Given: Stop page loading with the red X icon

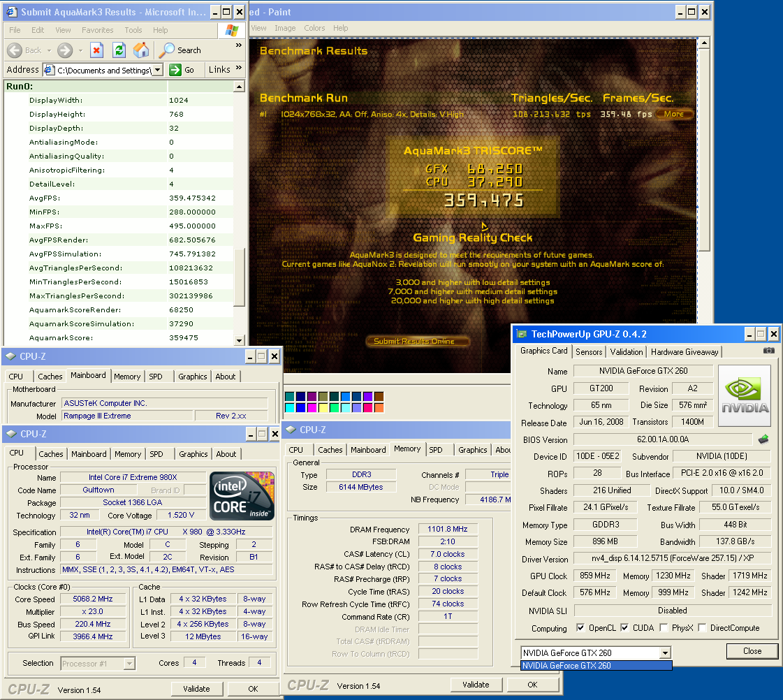Looking at the screenshot, I should pyautogui.click(x=97, y=50).
